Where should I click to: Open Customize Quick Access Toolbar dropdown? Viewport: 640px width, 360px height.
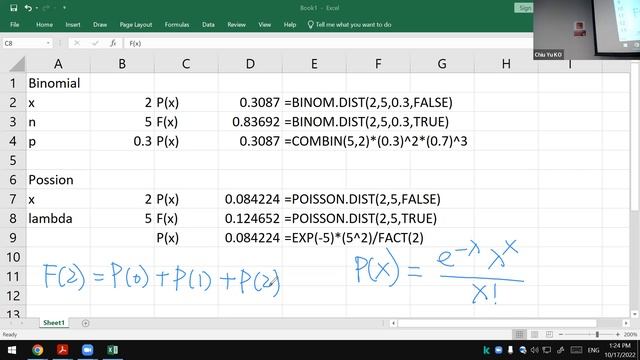tap(64, 8)
